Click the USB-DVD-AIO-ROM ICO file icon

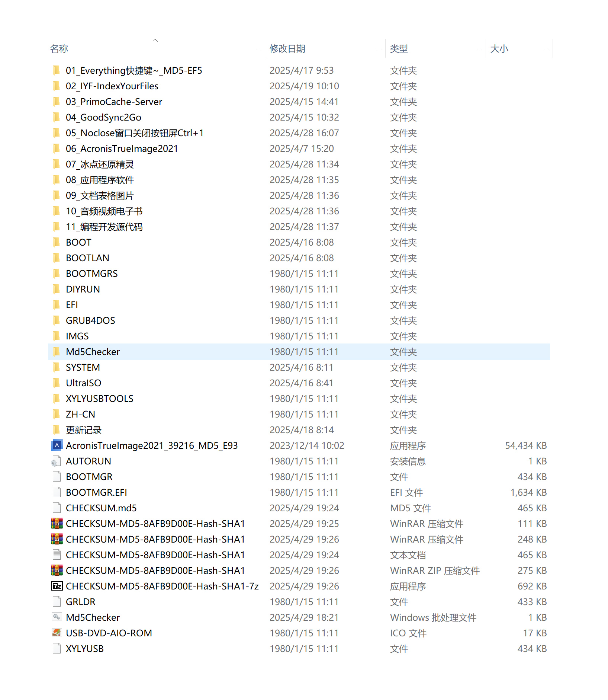click(57, 633)
